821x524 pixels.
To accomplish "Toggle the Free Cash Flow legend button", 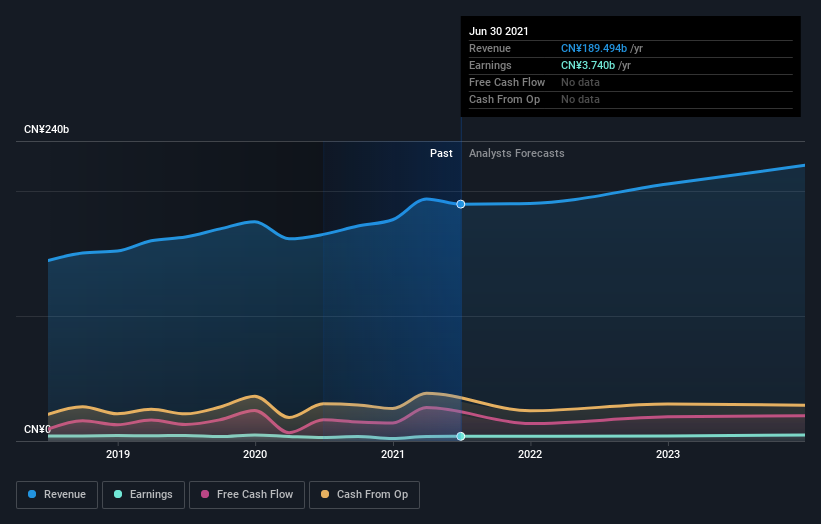I will [247, 495].
